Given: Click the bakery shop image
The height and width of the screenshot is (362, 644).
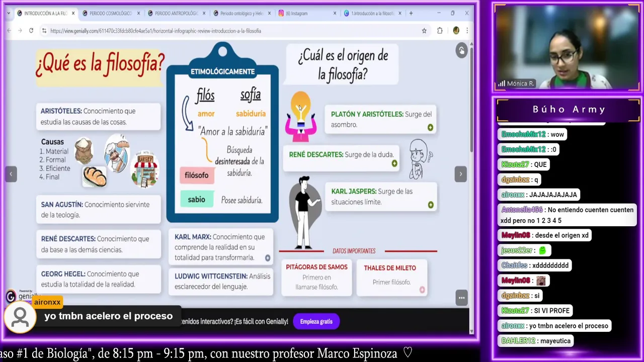Looking at the screenshot, I should click(x=145, y=168).
